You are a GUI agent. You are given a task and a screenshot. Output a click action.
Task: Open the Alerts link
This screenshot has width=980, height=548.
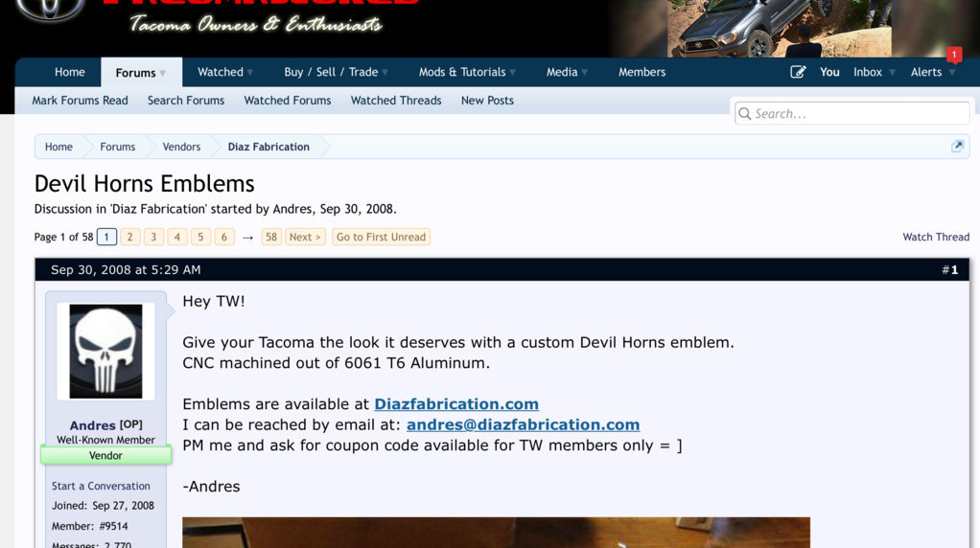(x=925, y=72)
